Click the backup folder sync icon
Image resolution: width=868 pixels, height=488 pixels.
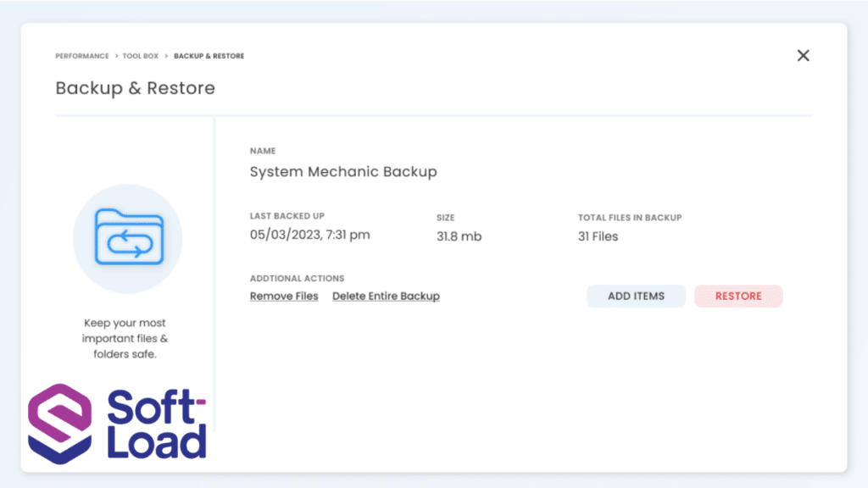[129, 237]
